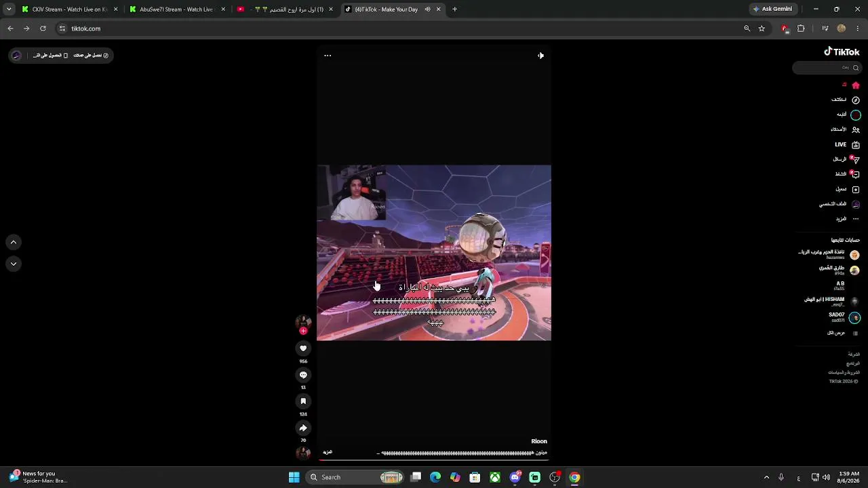Image resolution: width=868 pixels, height=488 pixels.
Task: Open the Messages paper-plane icon
Action: coord(856,160)
